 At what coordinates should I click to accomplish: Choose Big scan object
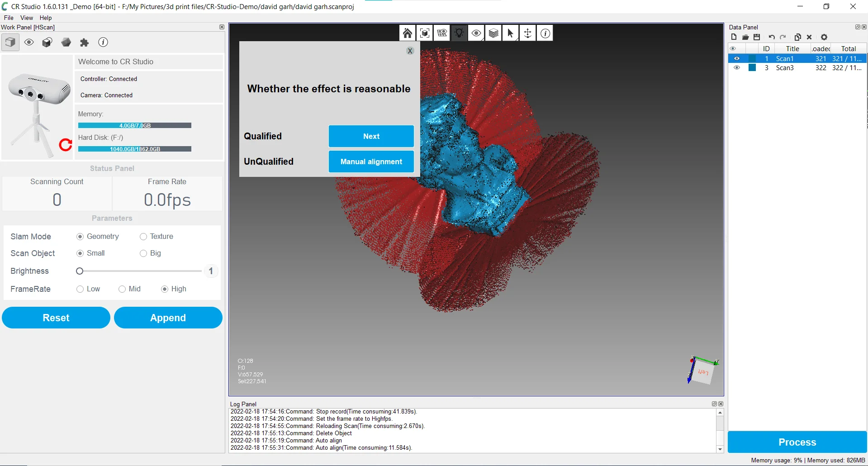143,253
